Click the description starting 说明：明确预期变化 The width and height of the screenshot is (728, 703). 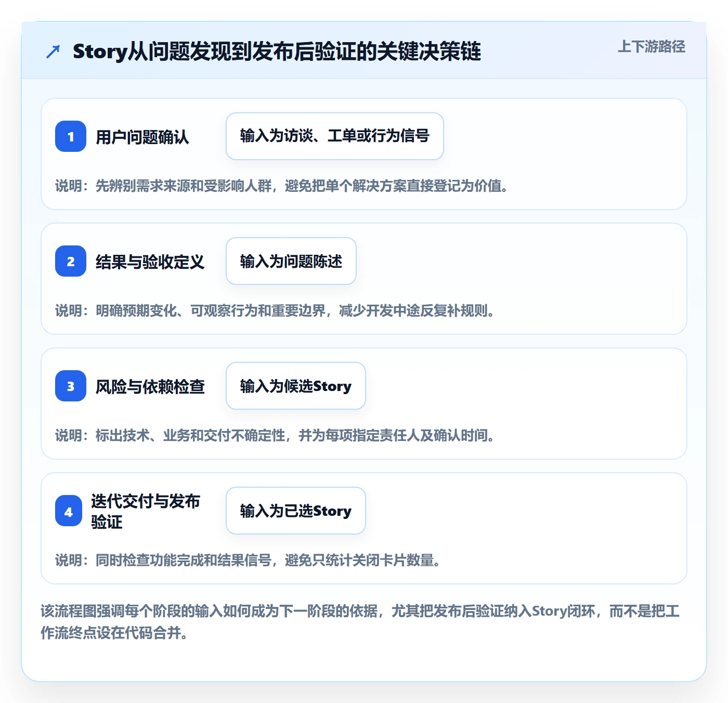(x=275, y=310)
